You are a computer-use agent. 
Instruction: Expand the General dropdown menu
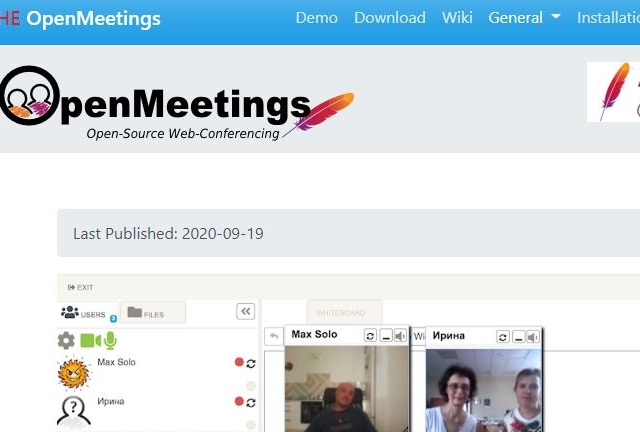click(x=524, y=18)
